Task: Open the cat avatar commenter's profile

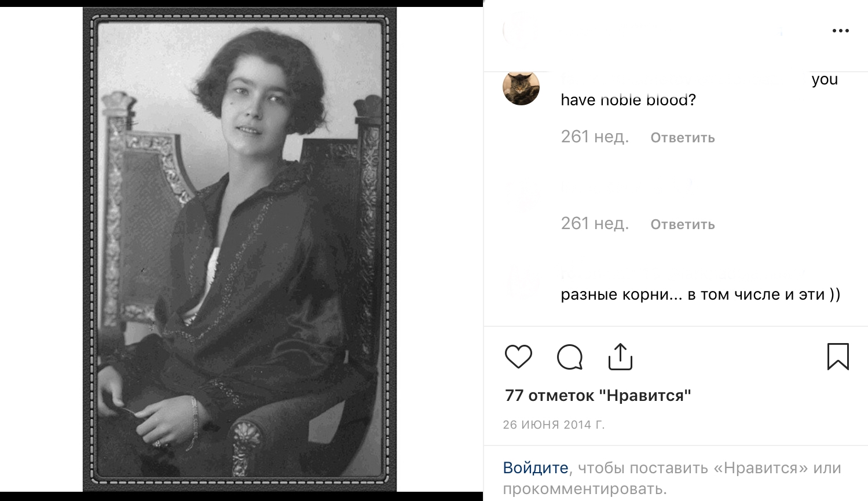Action: (x=521, y=88)
